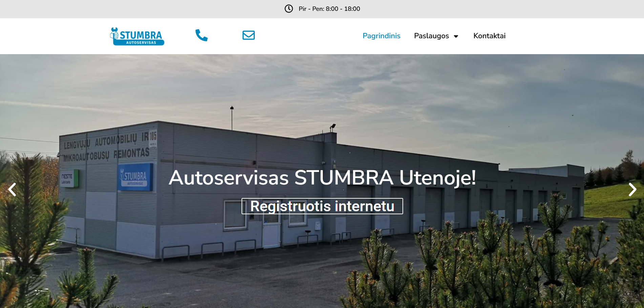Click the STUMBRA Autoservisas logo
The height and width of the screenshot is (308, 644).
click(137, 36)
